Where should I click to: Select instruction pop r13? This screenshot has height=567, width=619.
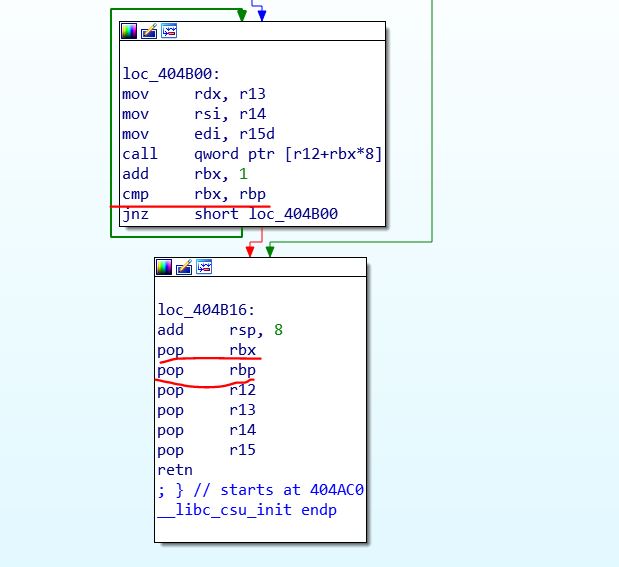(x=206, y=410)
